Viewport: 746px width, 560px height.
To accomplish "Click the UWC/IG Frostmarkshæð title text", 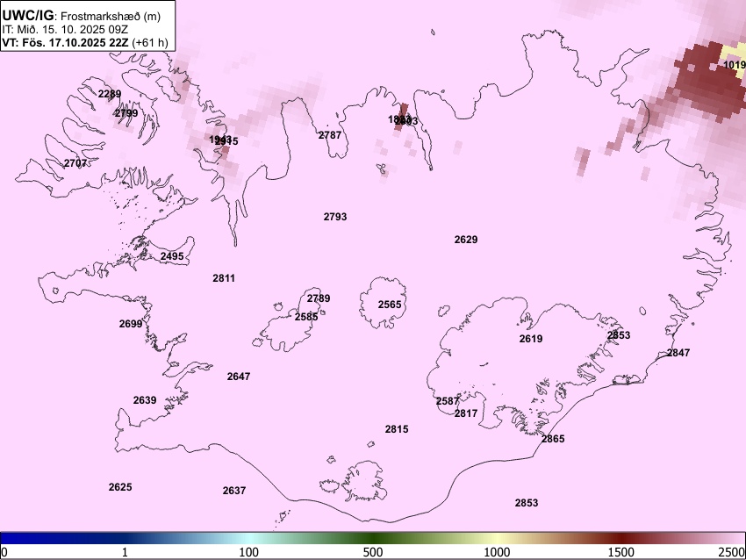I will 82,16.
